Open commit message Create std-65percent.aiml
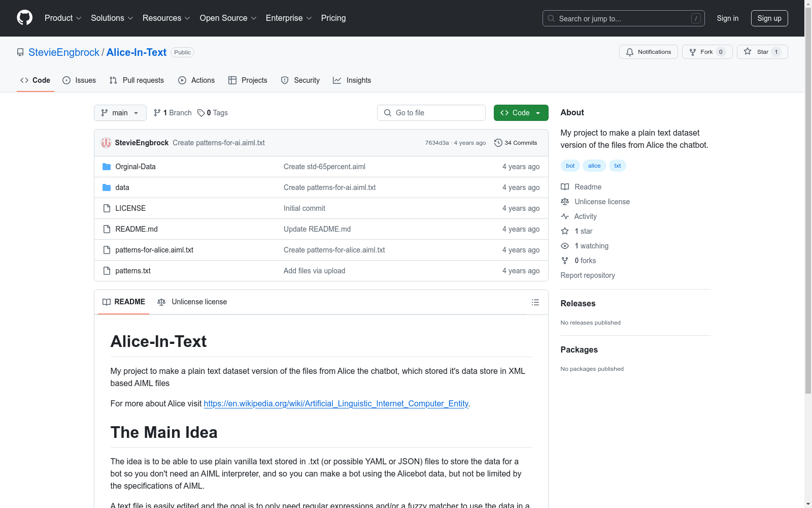The width and height of the screenshot is (812, 508). [x=324, y=167]
